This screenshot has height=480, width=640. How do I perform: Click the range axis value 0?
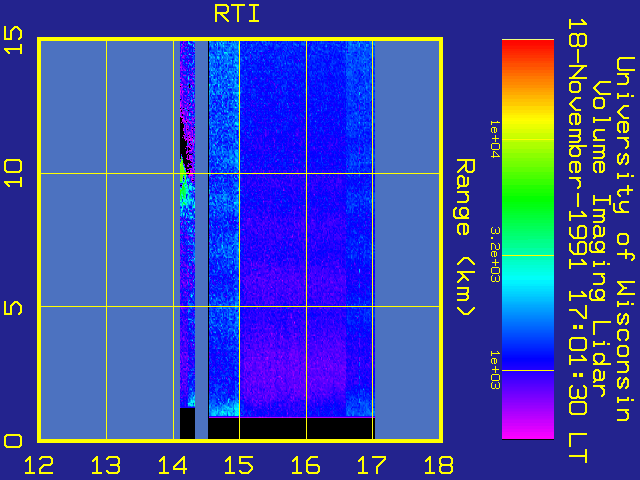[13, 441]
